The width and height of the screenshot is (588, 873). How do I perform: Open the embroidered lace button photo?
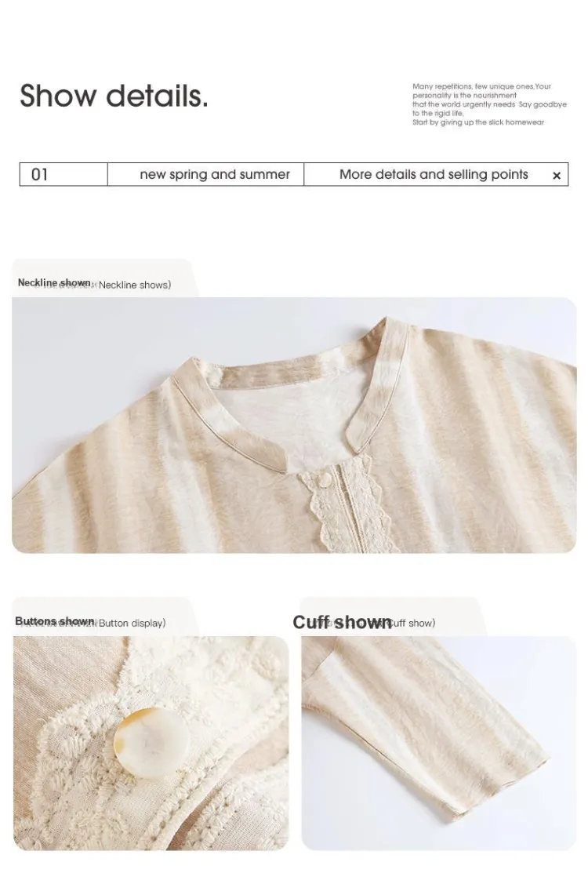pos(151,743)
